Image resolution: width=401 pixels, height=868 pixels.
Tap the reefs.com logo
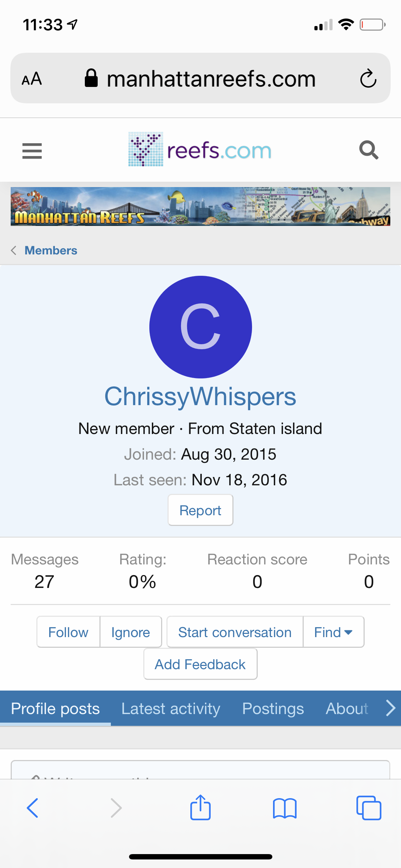click(x=200, y=150)
